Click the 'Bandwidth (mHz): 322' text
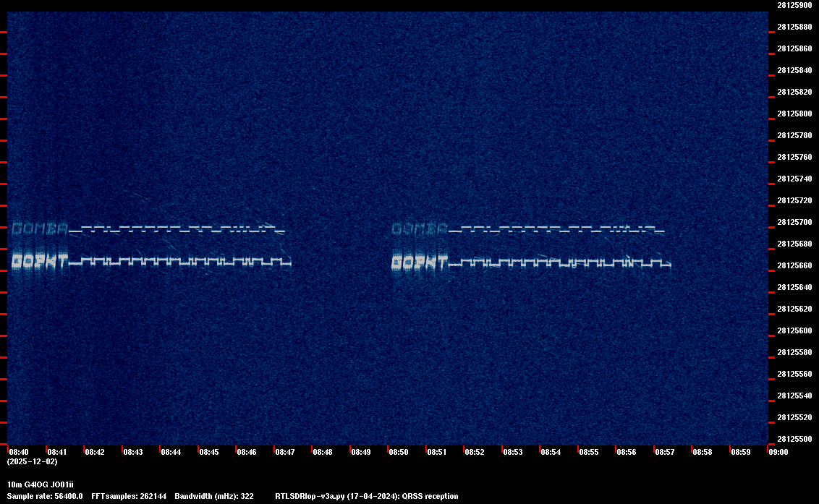819x504 pixels. 214,496
